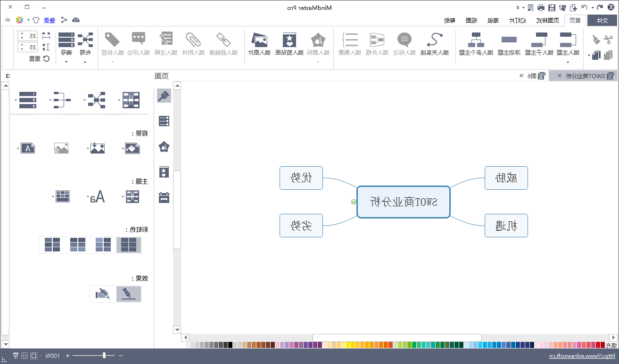Screen dimensions: 619x364
Task: Click 插入评论 (Insert Comment) icon
Action: coord(139,39)
